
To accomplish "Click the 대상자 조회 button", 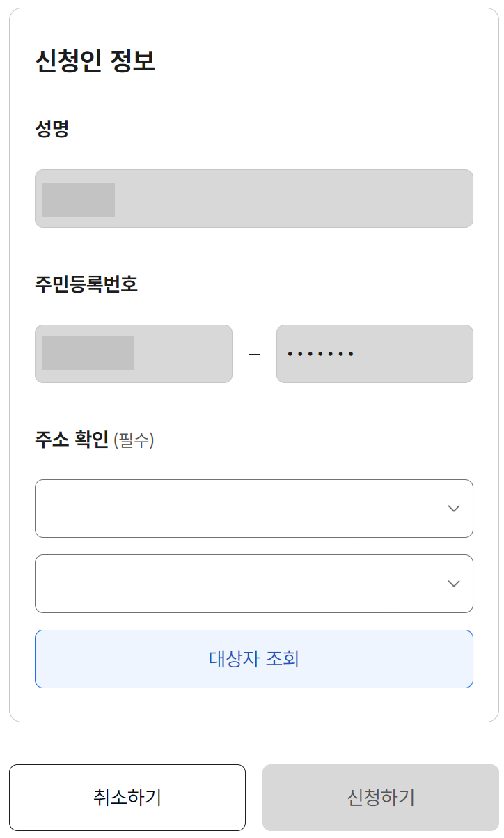I will [x=254, y=658].
